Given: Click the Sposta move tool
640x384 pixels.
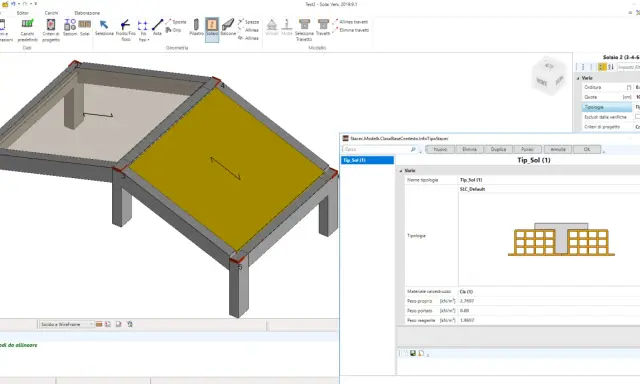Looking at the screenshot, I should click(176, 22).
